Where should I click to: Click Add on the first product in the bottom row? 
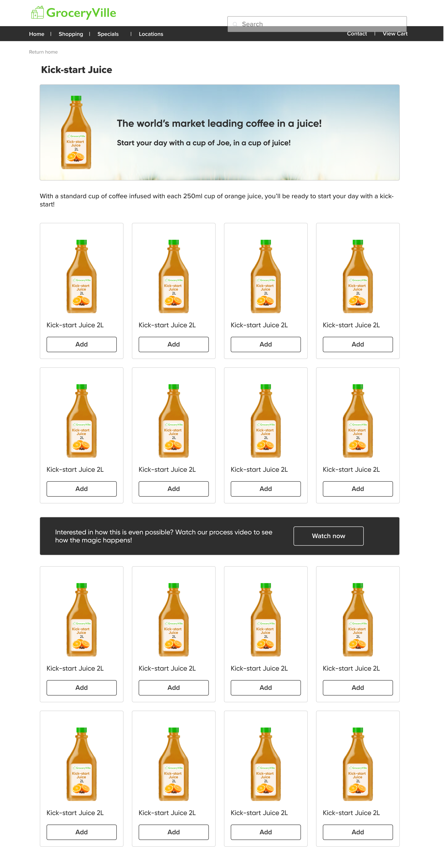point(82,832)
